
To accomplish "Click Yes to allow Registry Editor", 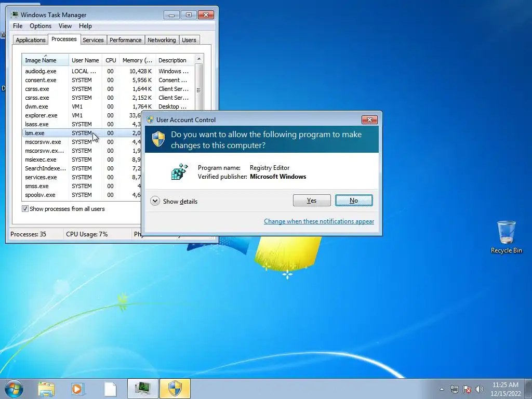I will click(x=312, y=201).
